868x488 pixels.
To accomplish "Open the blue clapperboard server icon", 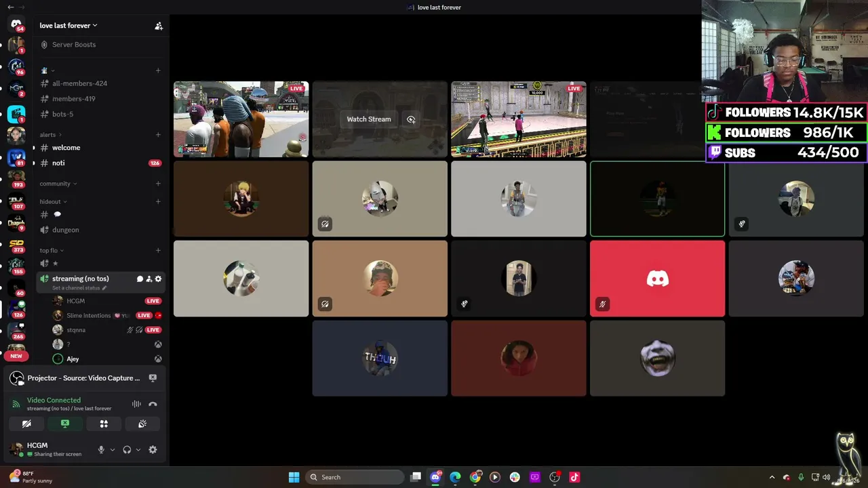I will (x=16, y=113).
